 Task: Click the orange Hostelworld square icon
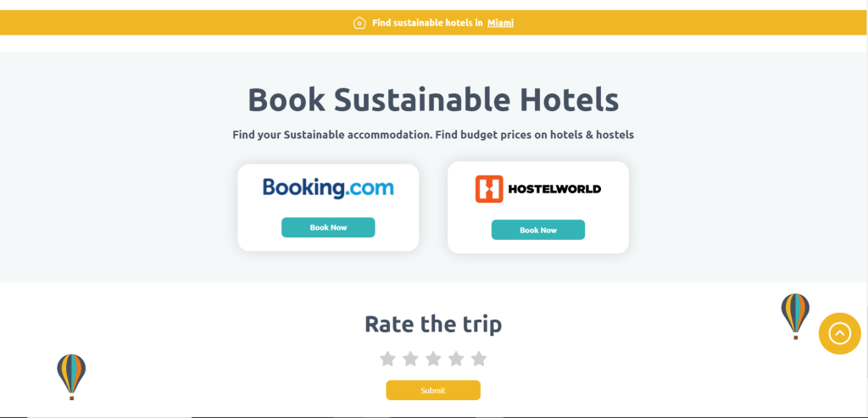(x=489, y=189)
